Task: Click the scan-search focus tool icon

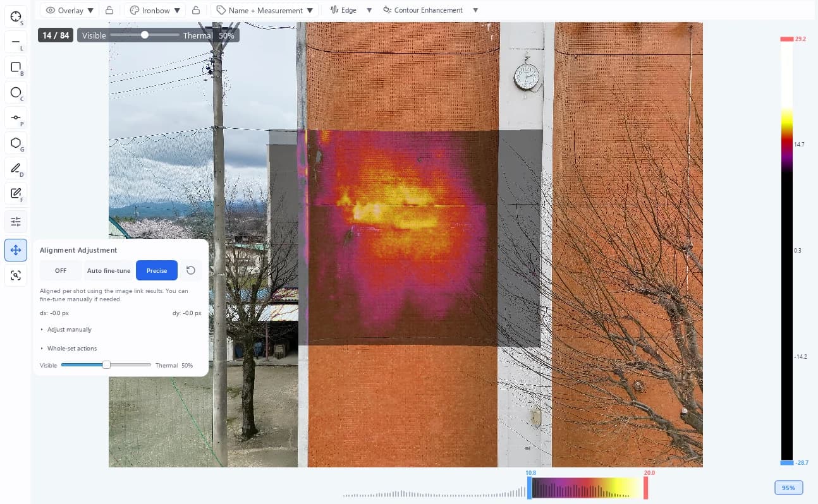Action: point(16,275)
